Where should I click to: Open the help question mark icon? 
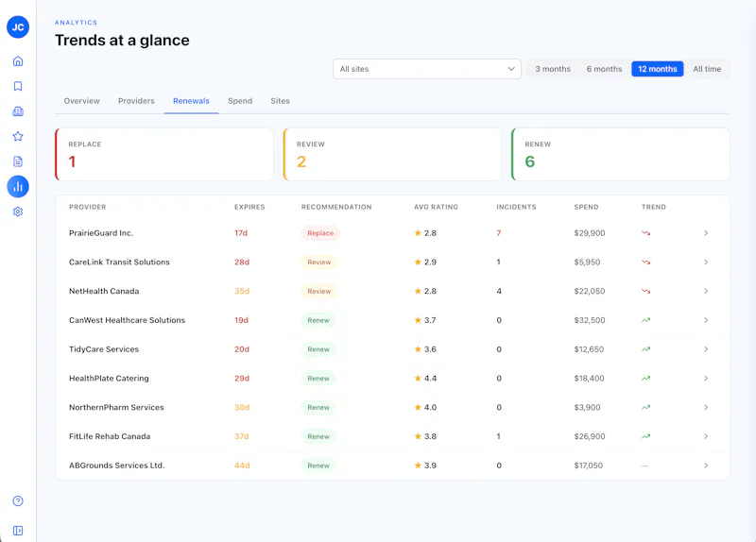(18, 501)
